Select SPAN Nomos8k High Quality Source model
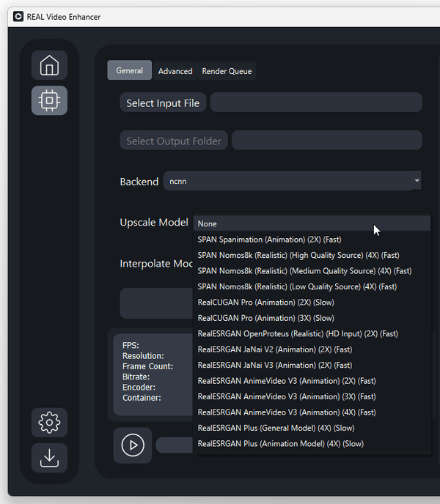Image resolution: width=440 pixels, height=504 pixels. [312, 255]
